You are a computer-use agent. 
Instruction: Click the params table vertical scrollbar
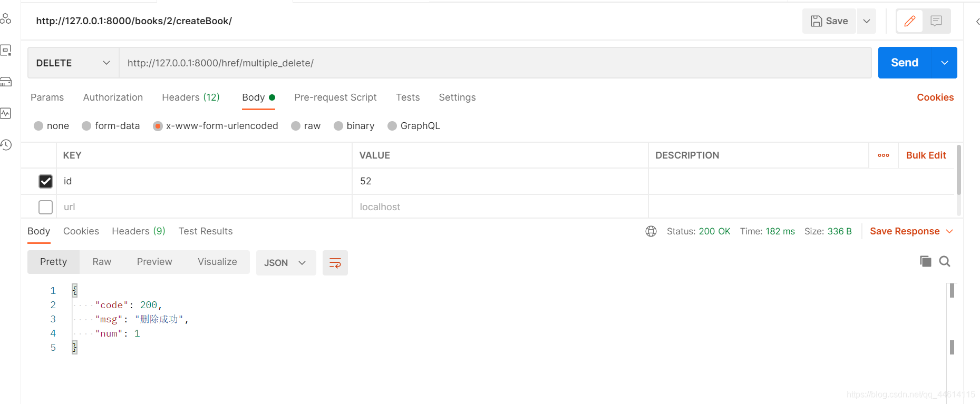[958, 170]
